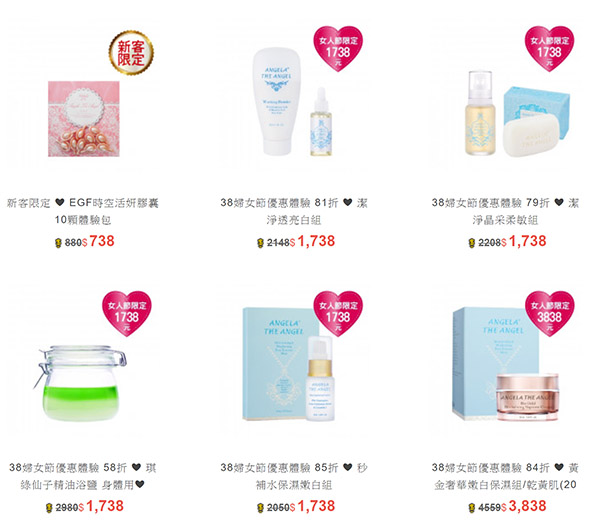Open the soap and serum set image
The height and width of the screenshot is (532, 600).
click(x=517, y=114)
